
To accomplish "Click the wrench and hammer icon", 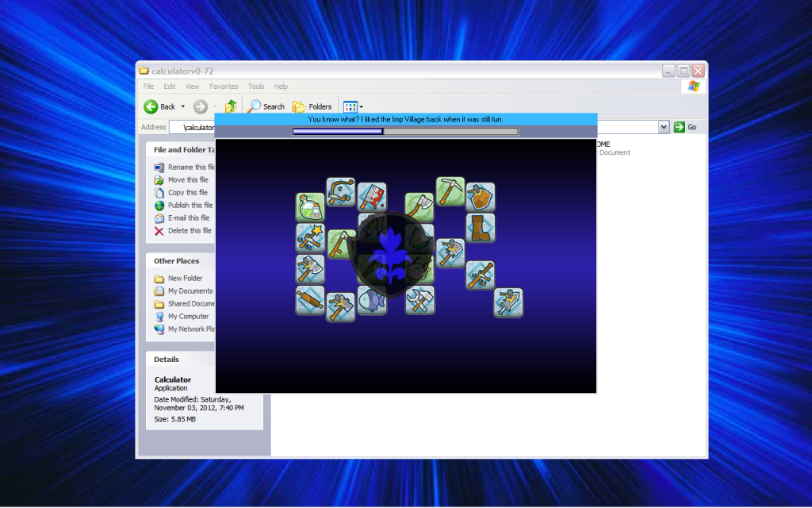I will pos(420,300).
